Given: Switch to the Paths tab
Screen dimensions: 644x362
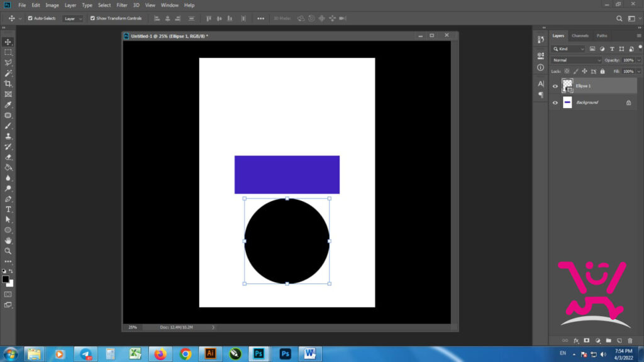Looking at the screenshot, I should coord(602,36).
